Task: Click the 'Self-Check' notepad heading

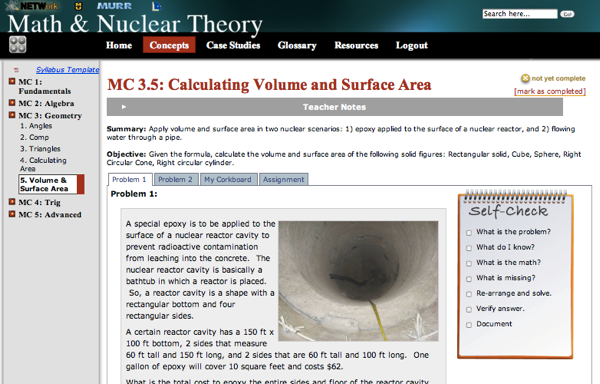Action: tap(508, 211)
